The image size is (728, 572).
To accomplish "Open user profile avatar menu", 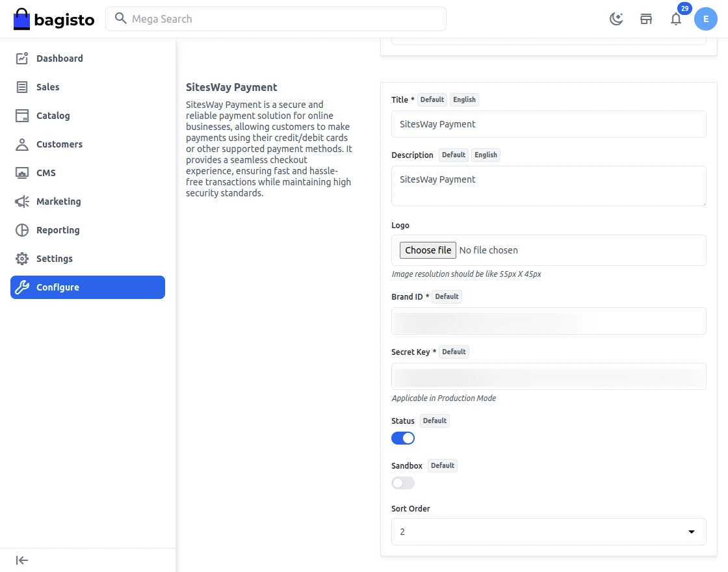I will click(706, 19).
